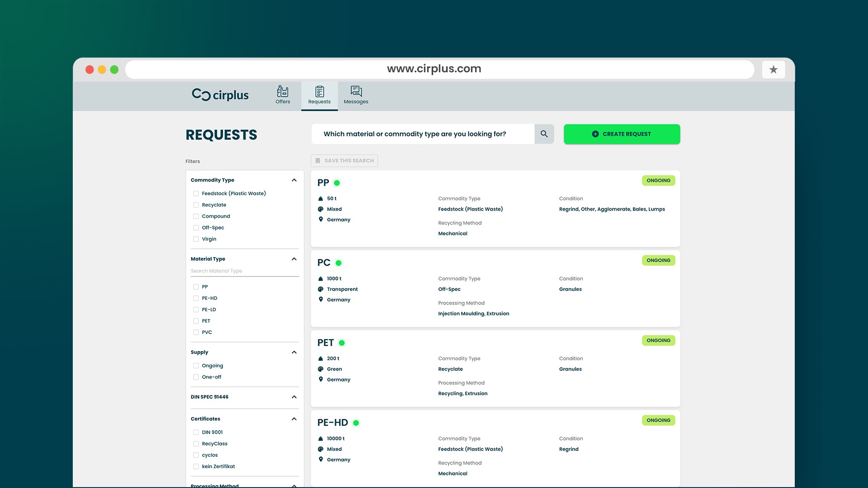Click the weight icon next to 10000 t
This screenshot has width=868, height=488.
pos(321,439)
